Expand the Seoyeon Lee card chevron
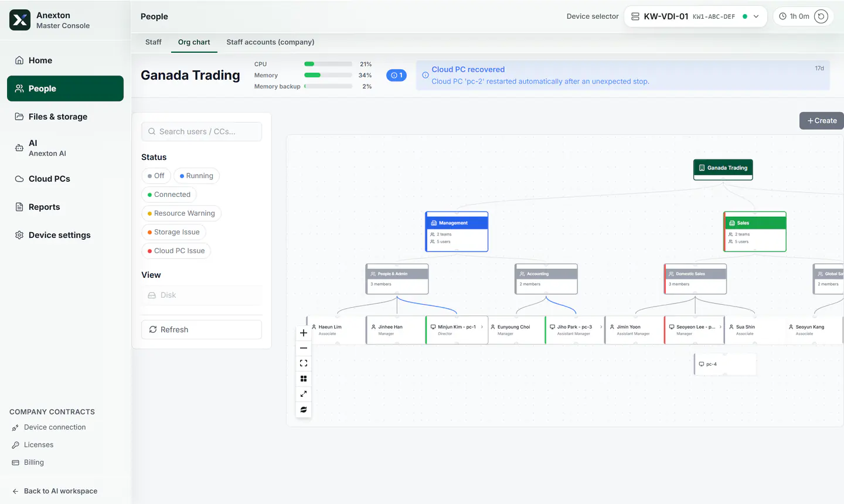The height and width of the screenshot is (504, 844). coord(720,327)
